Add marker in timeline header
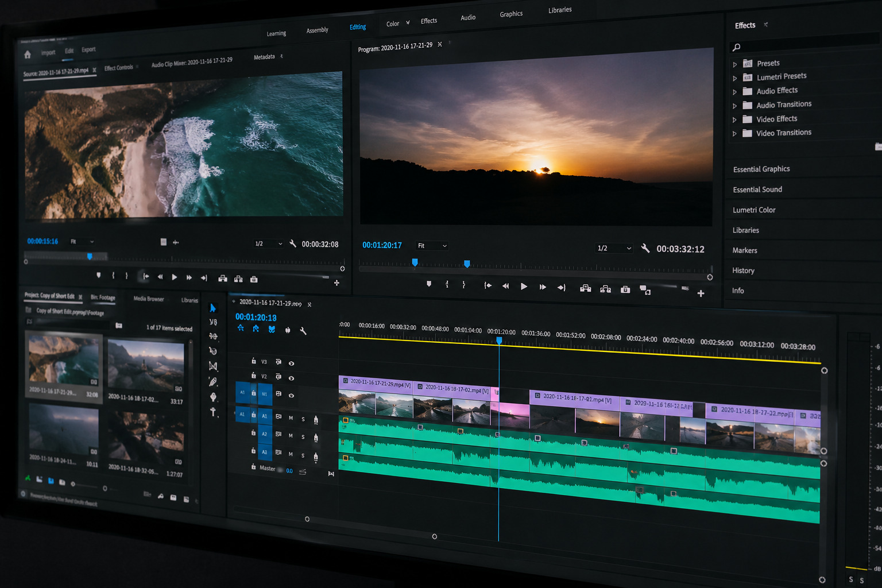 pos(288,330)
